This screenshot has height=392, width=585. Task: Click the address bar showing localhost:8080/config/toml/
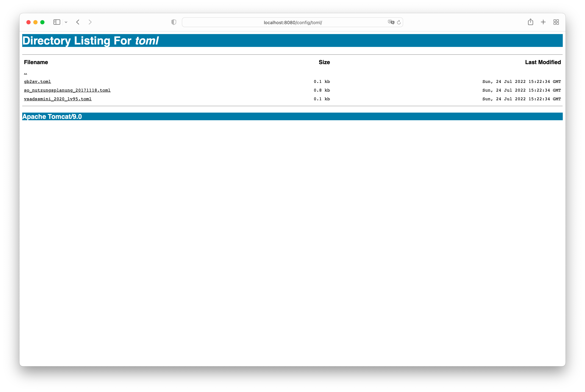tap(292, 22)
